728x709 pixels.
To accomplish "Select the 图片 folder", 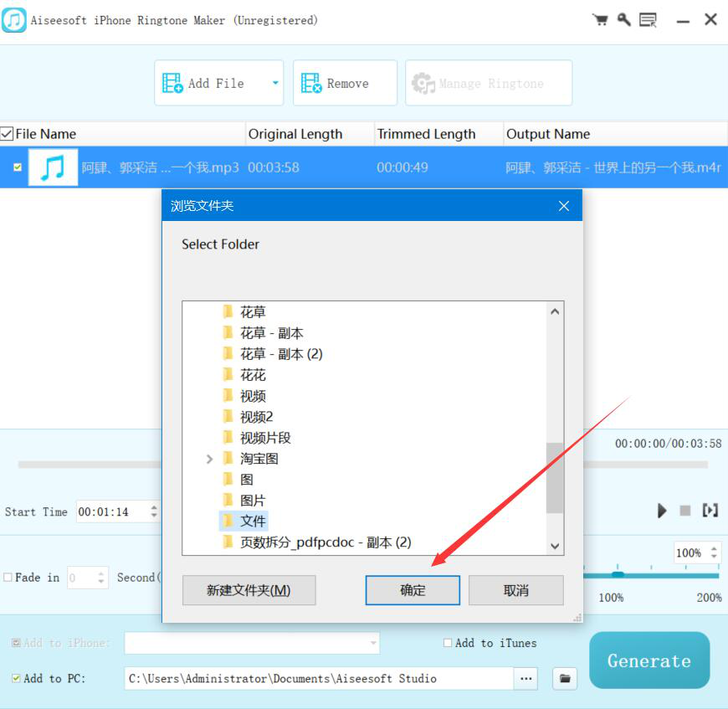I will click(x=253, y=501).
